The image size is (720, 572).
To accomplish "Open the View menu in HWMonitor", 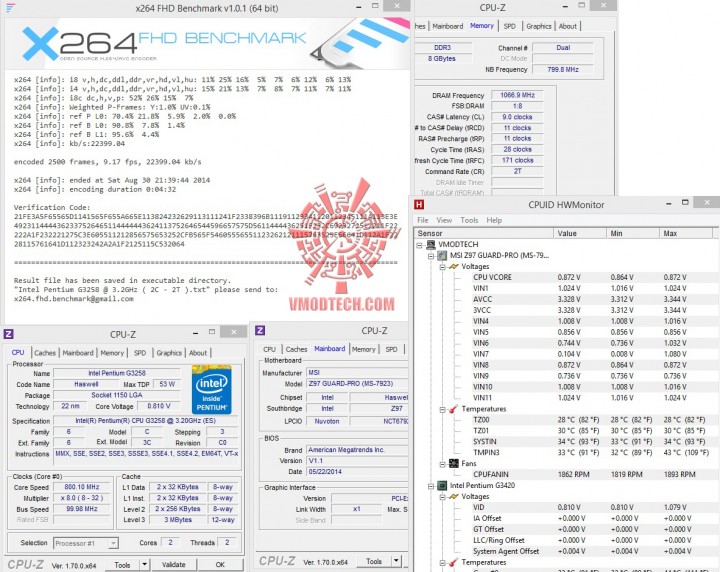I will [444, 220].
